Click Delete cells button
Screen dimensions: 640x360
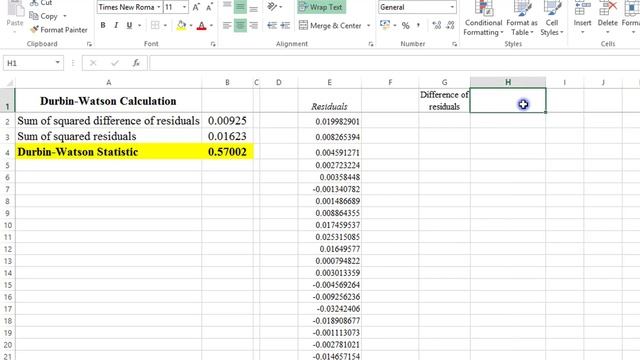click(x=607, y=18)
